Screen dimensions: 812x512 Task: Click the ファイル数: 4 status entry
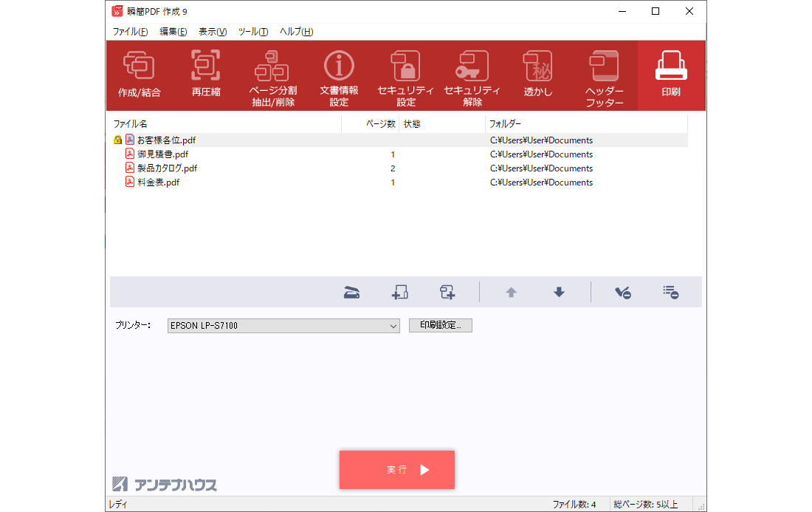(x=574, y=504)
